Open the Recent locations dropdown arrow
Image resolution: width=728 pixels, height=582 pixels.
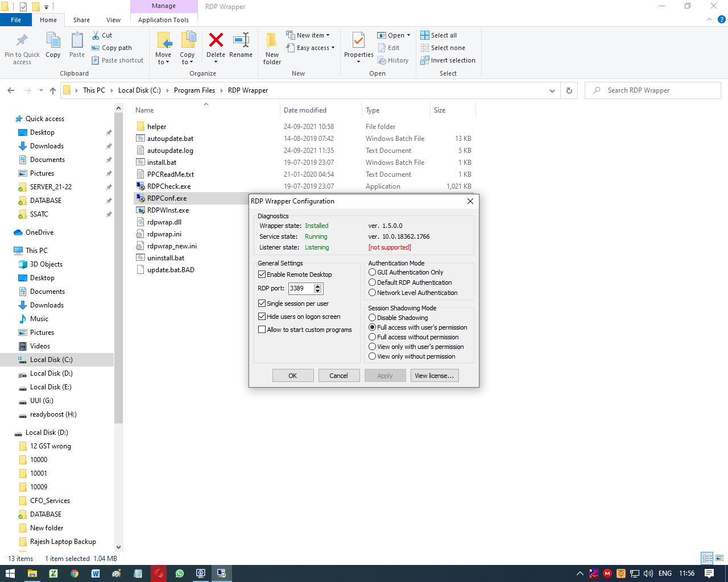(41, 90)
